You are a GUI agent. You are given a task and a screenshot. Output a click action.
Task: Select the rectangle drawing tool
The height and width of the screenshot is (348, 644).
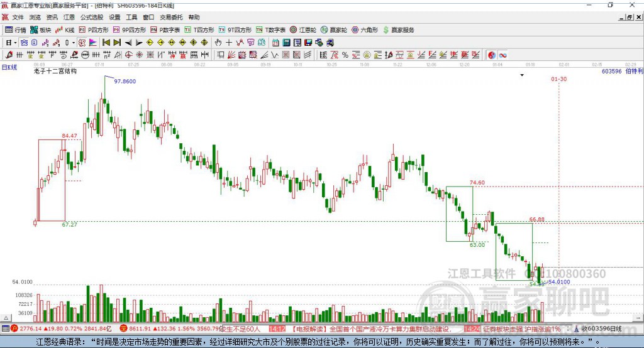(221, 55)
